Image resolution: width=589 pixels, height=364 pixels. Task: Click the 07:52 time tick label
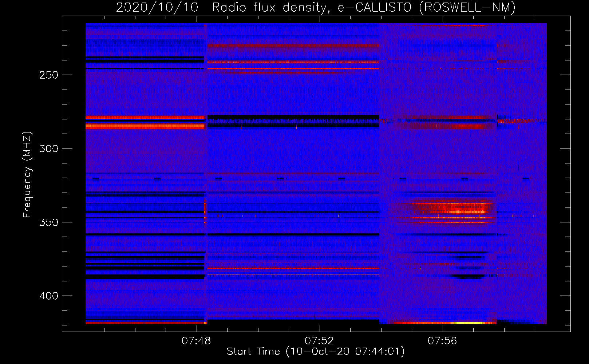point(319,341)
